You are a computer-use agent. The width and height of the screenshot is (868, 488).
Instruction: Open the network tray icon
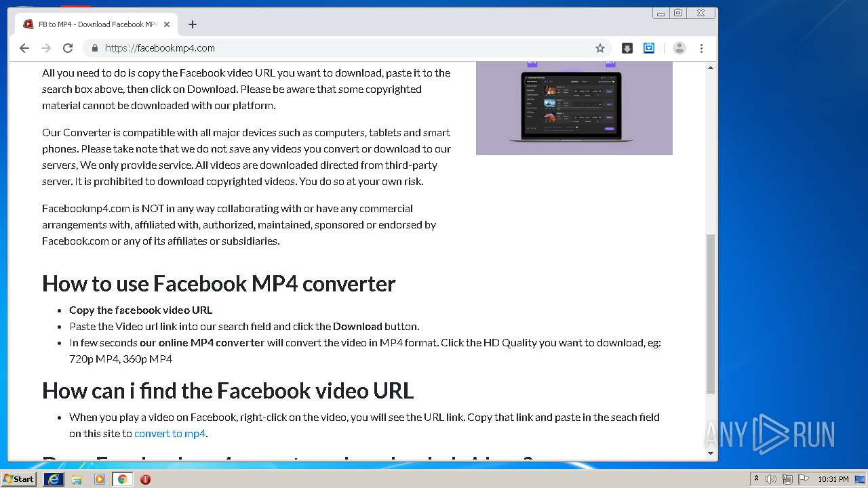click(x=787, y=479)
